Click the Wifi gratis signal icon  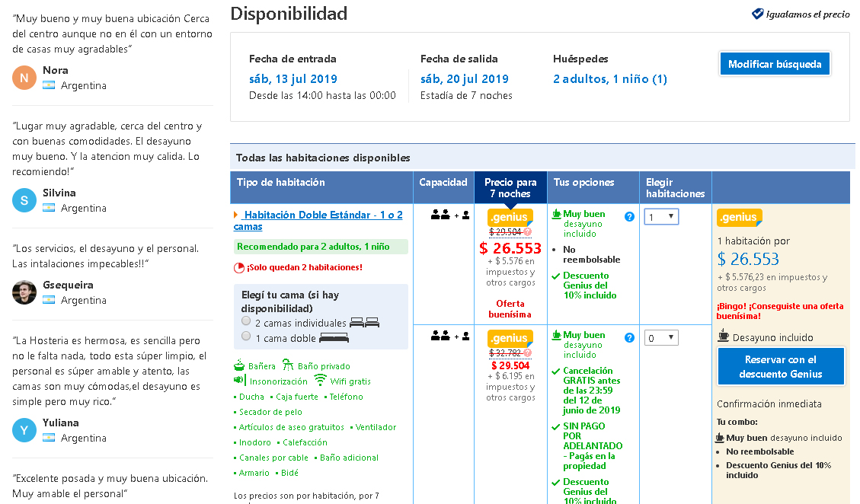pos(320,380)
